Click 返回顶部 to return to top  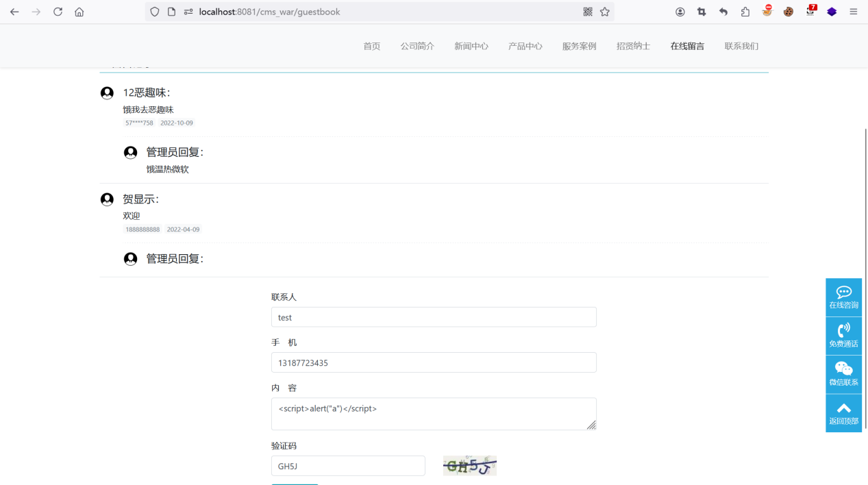[843, 413]
